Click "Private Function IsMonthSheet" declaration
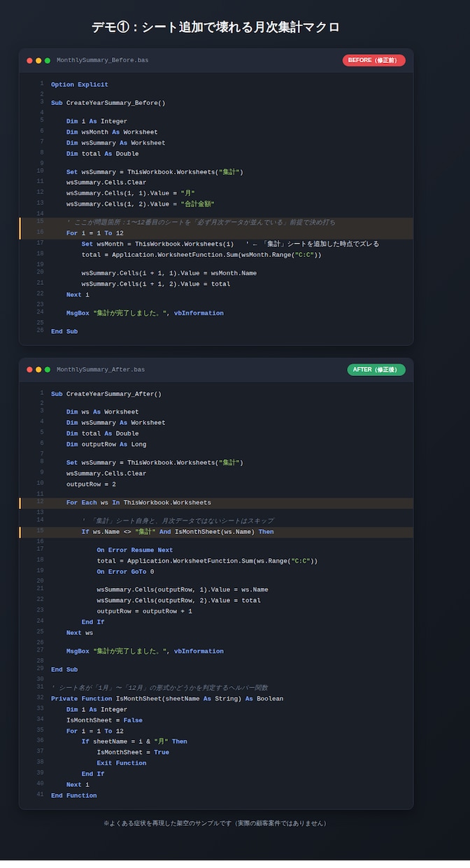470x868 pixels. (167, 699)
